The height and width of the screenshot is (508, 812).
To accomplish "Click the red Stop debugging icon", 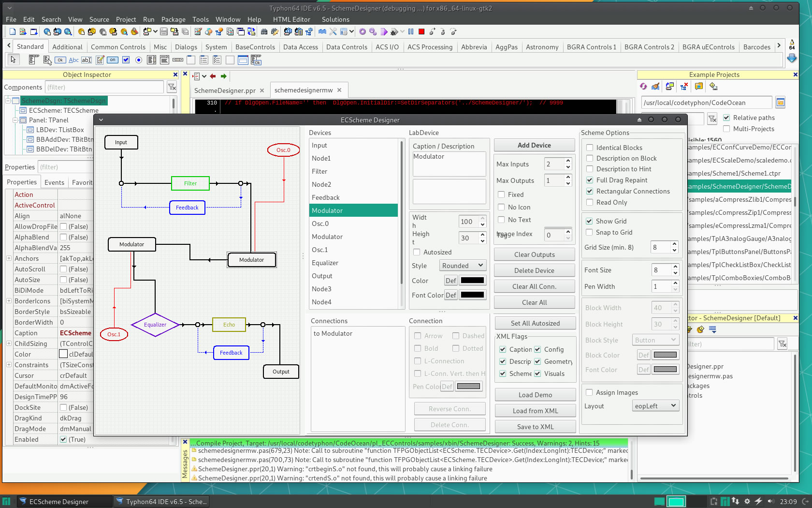I will point(421,31).
